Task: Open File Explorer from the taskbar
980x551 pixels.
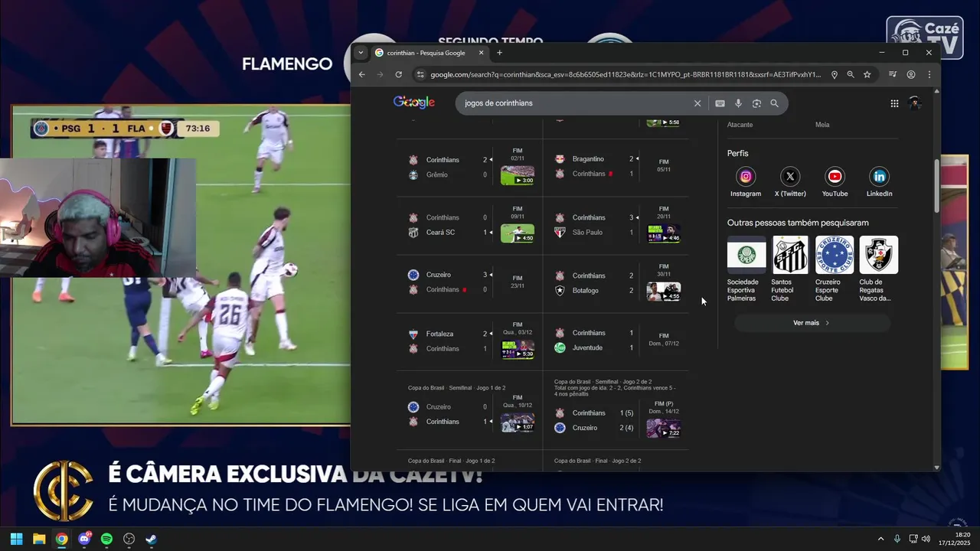Action: coord(39,539)
